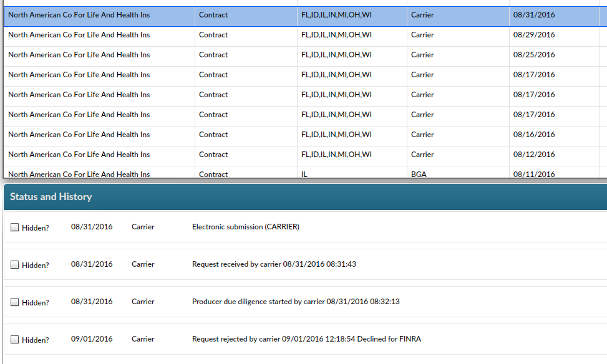Image resolution: width=607 pixels, height=364 pixels.
Task: Click the Status and History panel header
Action: pos(305,197)
